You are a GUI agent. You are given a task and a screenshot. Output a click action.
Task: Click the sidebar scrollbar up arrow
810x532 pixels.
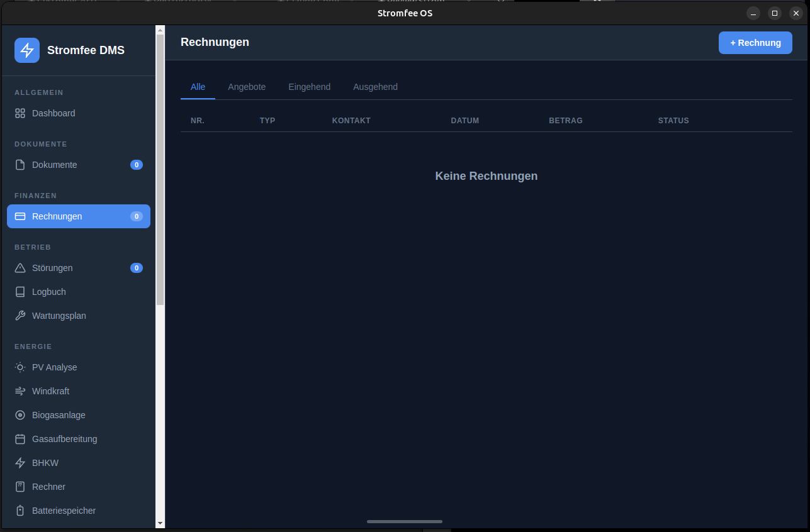[x=160, y=30]
